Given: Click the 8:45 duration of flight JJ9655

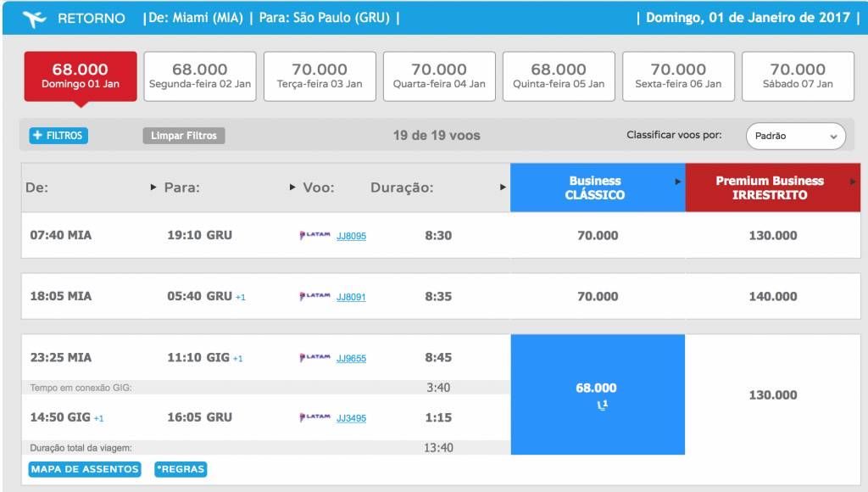Looking at the screenshot, I should click(x=438, y=357).
